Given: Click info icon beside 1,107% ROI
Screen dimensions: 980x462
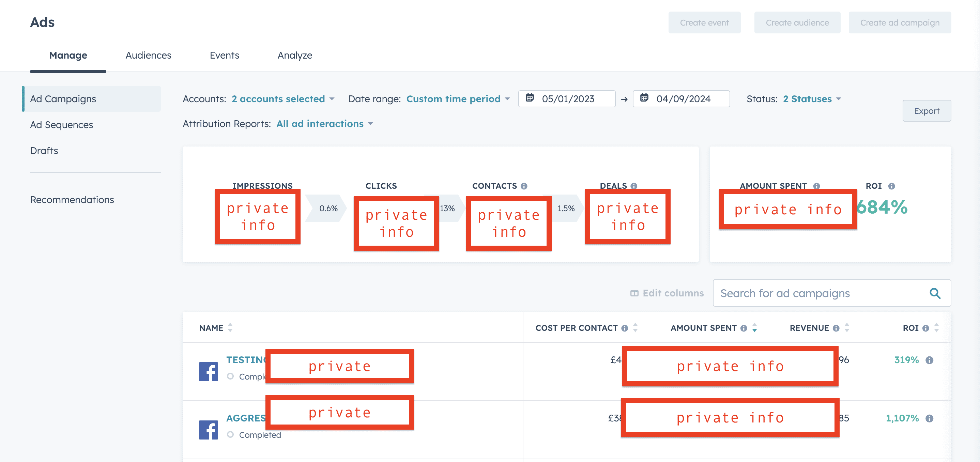Looking at the screenshot, I should pos(930,418).
